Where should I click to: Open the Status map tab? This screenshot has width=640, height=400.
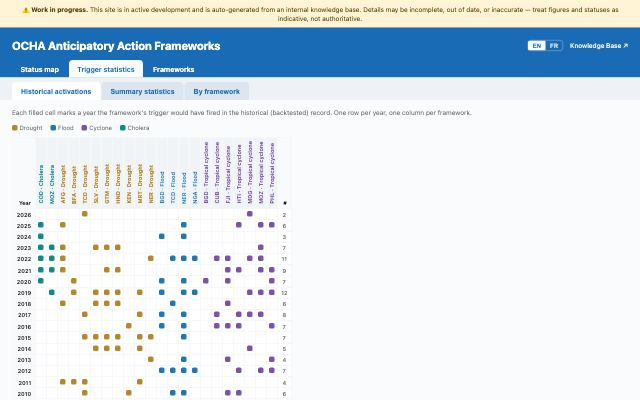[40, 69]
